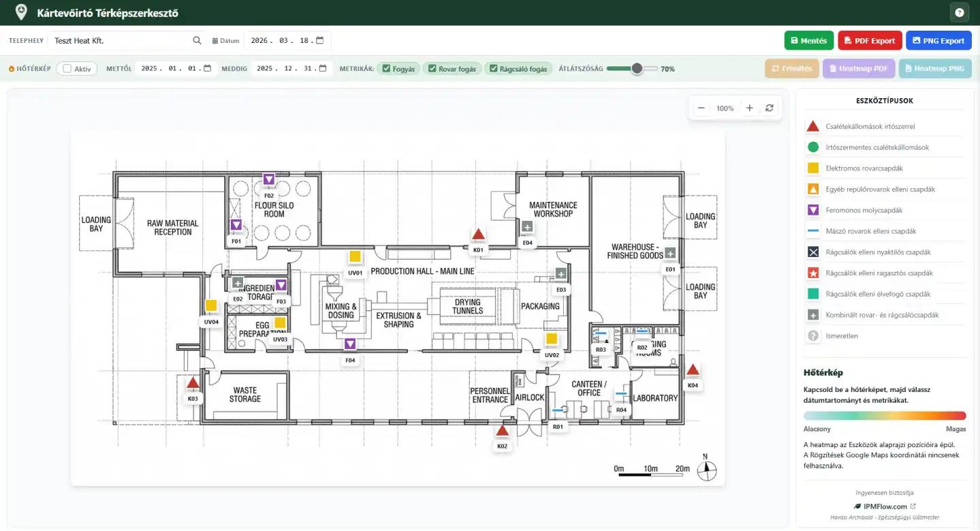
Task: Select electric insect trap UV01 marker
Action: (355, 257)
